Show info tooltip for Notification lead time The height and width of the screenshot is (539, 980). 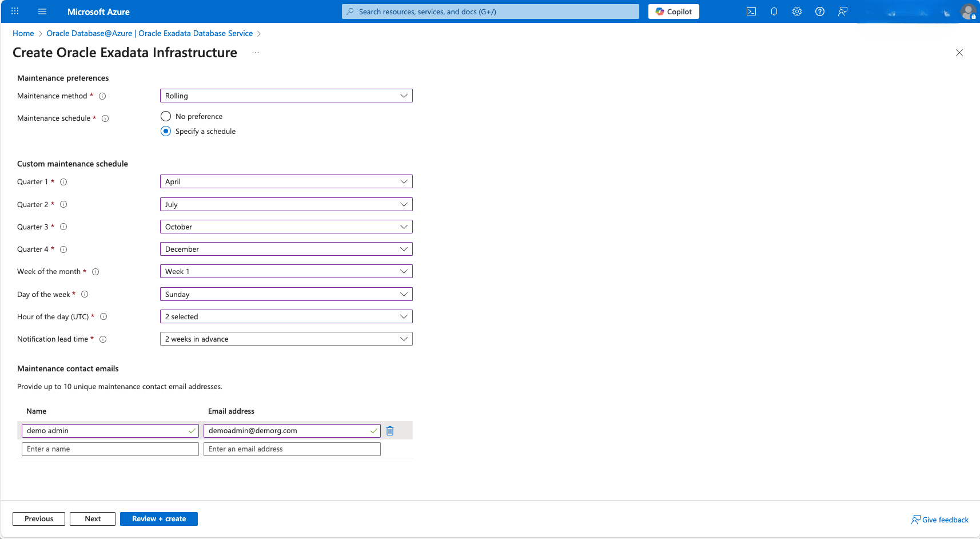click(x=103, y=339)
